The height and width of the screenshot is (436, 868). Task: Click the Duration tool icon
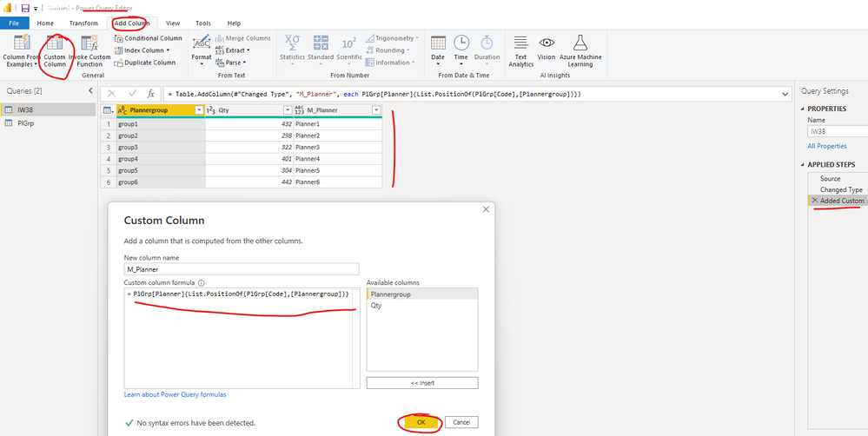[x=487, y=44]
